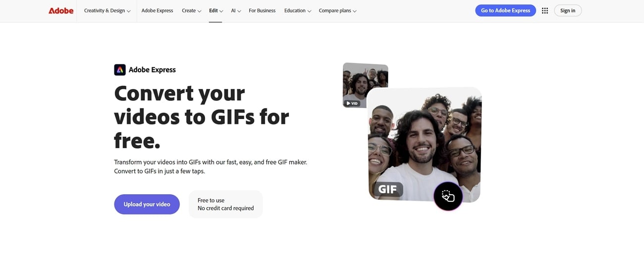644x280 pixels.
Task: Open the apps grid icon
Action: pos(545,10)
